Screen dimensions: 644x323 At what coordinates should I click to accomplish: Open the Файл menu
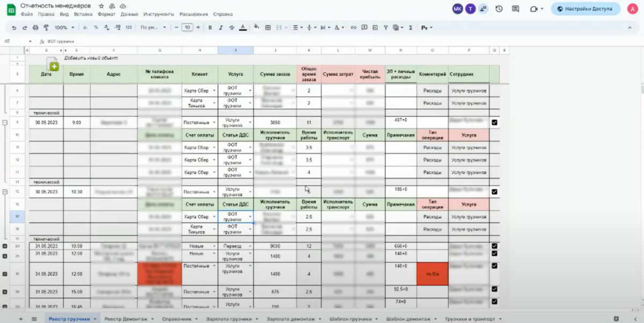coord(27,14)
